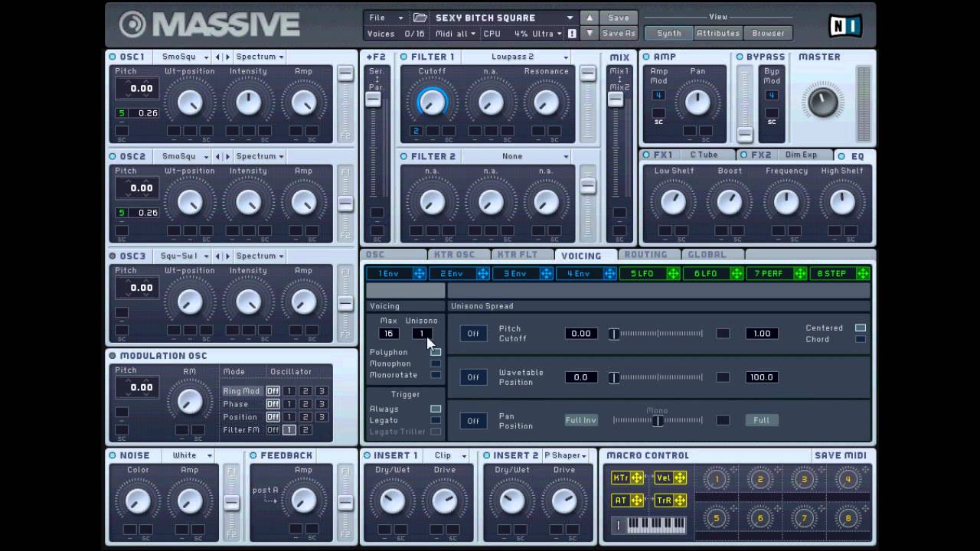The width and height of the screenshot is (980, 551).
Task: Click the Save As button
Action: click(619, 34)
